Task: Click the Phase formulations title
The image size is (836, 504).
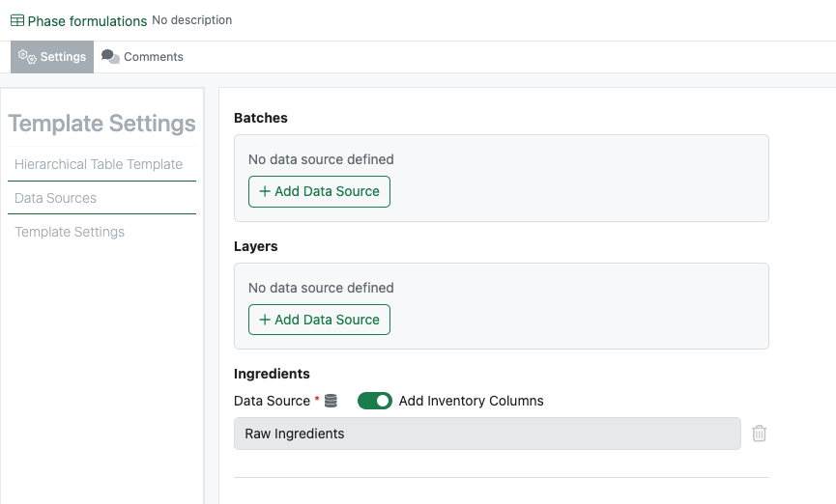Action: coord(87,20)
